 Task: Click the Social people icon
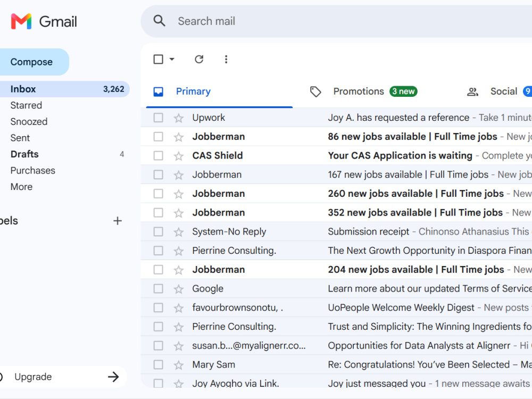(472, 92)
